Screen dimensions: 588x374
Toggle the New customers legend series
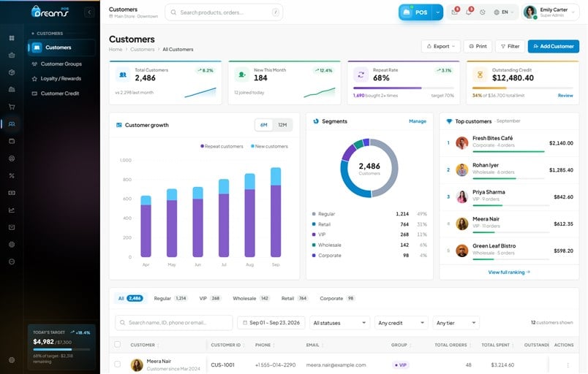(269, 146)
